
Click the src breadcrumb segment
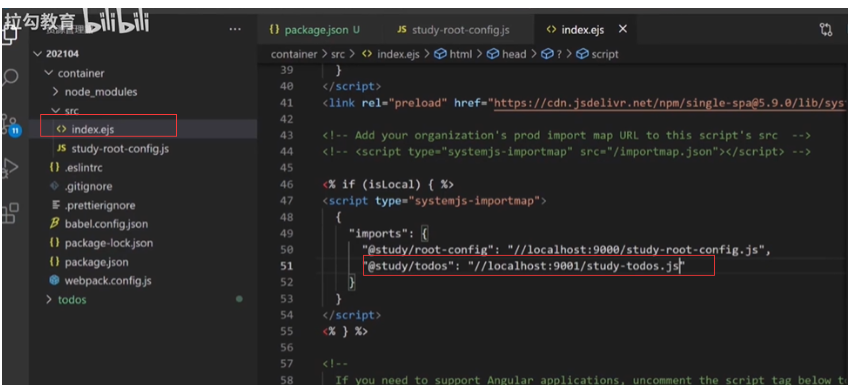(x=337, y=54)
